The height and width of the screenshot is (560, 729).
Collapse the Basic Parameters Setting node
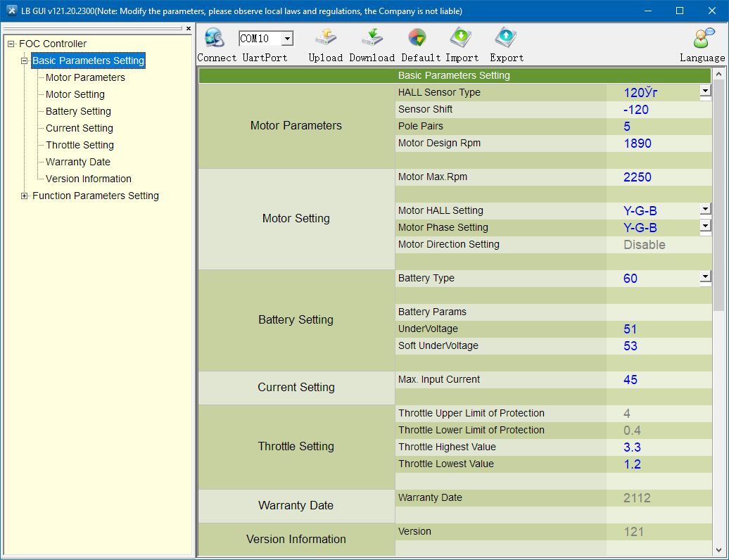(25, 61)
